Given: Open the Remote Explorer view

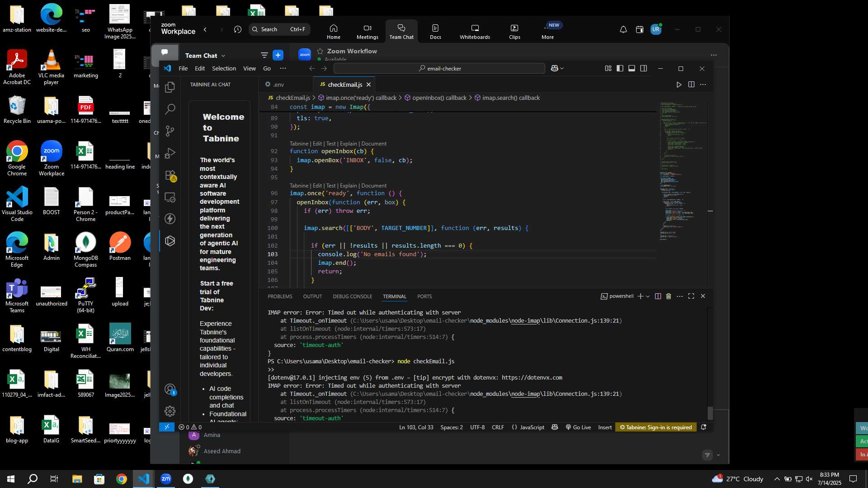Looking at the screenshot, I should [x=170, y=197].
